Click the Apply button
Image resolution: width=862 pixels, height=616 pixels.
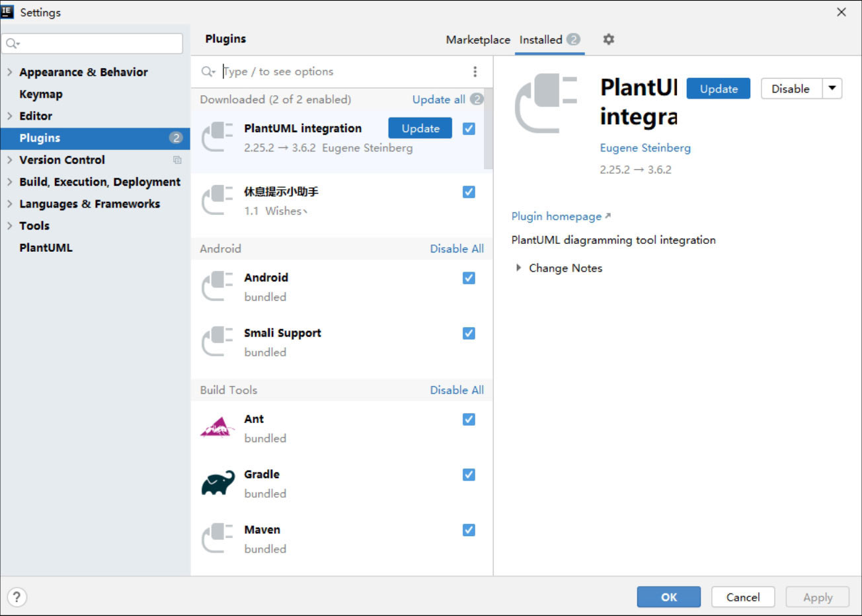[x=818, y=597]
